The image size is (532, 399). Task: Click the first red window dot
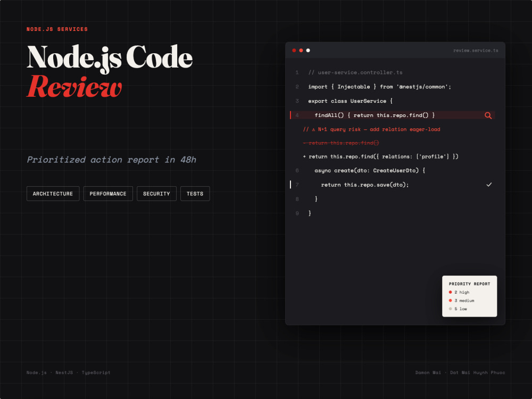click(x=294, y=50)
